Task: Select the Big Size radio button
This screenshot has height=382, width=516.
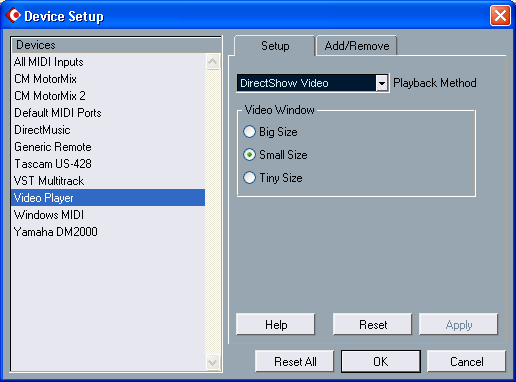Action: click(249, 132)
